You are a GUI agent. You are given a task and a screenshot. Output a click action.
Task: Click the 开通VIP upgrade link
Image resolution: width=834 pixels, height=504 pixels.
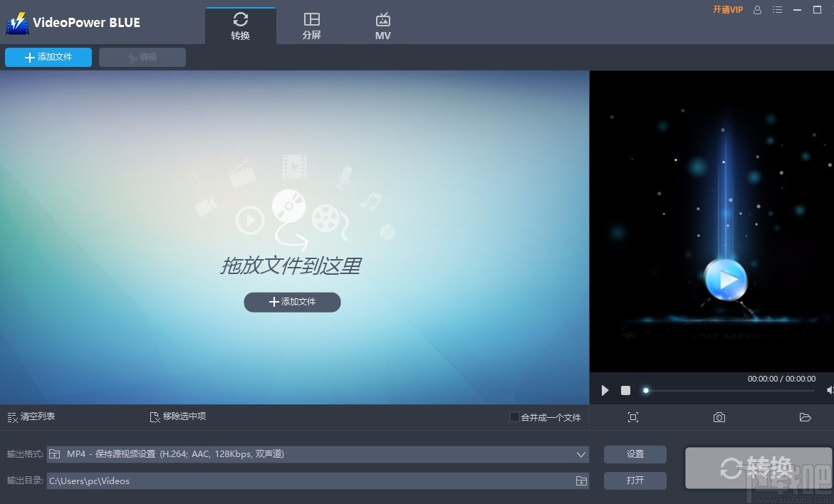[727, 10]
